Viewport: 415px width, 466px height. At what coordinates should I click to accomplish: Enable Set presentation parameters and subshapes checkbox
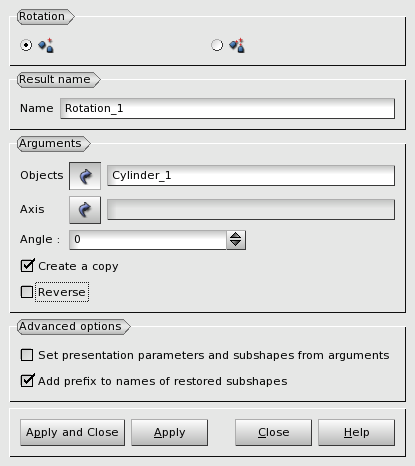point(27,355)
